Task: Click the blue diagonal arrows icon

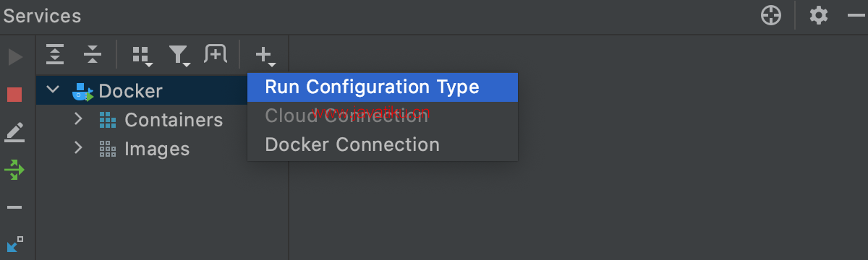Action: [x=14, y=245]
